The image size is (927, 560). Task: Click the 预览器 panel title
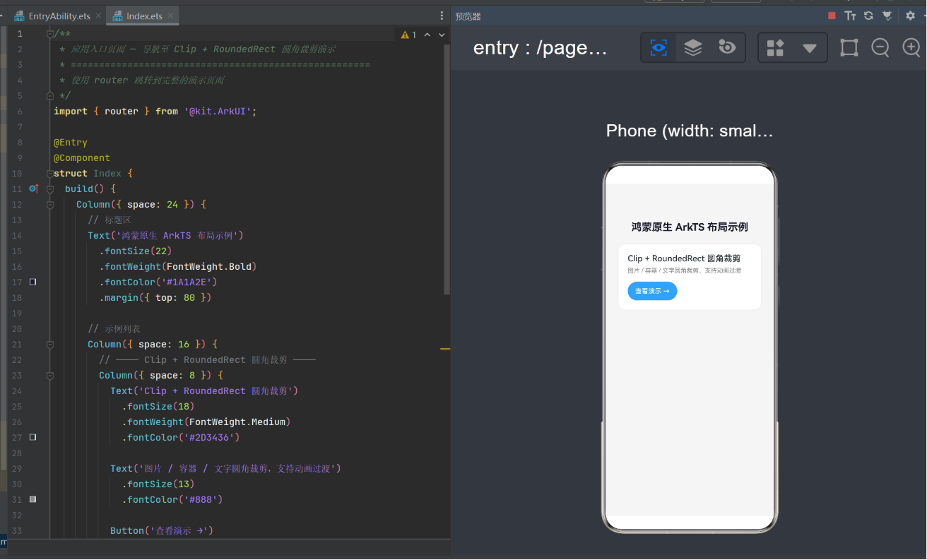468,16
